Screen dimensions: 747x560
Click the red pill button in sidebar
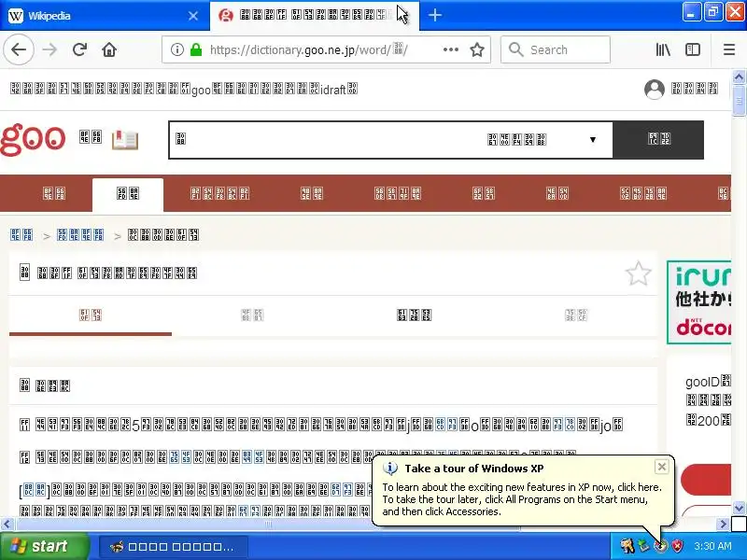[706, 480]
